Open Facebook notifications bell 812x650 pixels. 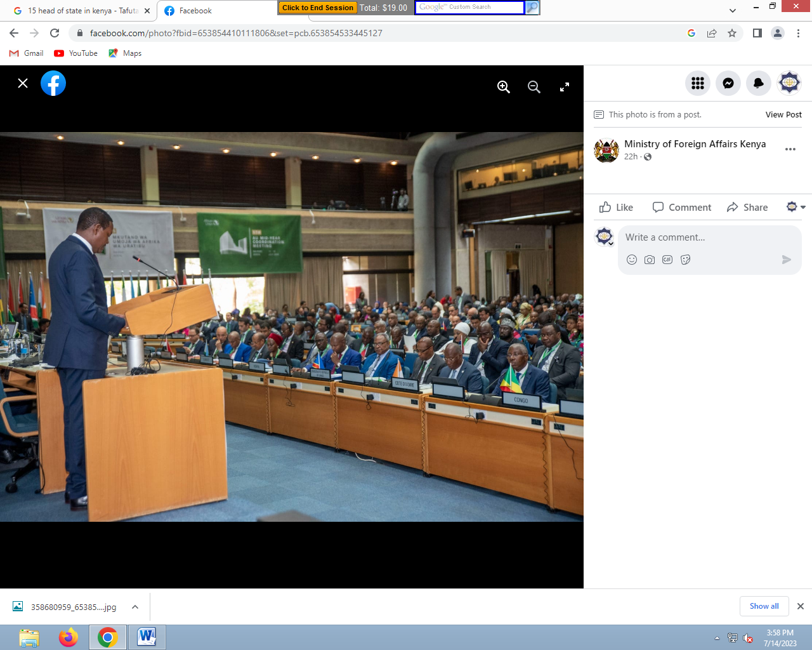[x=759, y=83]
